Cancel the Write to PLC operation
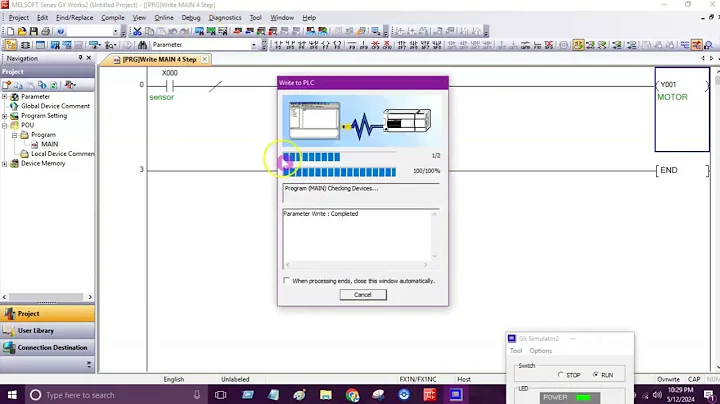The width and height of the screenshot is (720, 404). click(363, 295)
